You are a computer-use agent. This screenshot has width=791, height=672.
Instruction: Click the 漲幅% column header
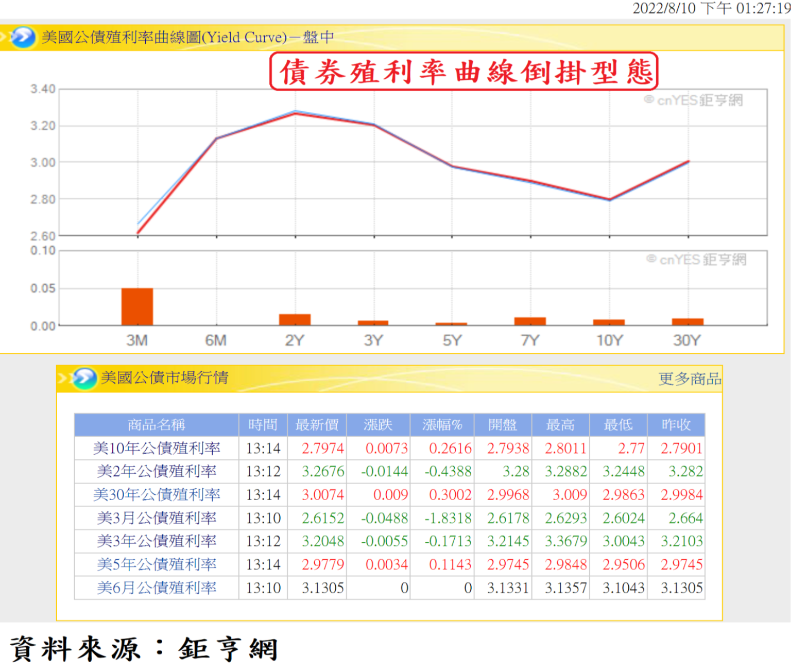pos(442,425)
